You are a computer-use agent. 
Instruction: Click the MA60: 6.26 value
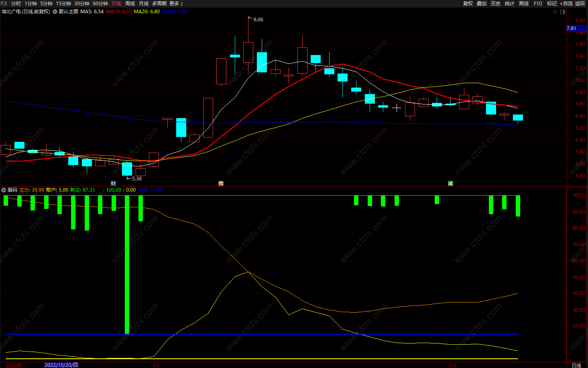[175, 12]
